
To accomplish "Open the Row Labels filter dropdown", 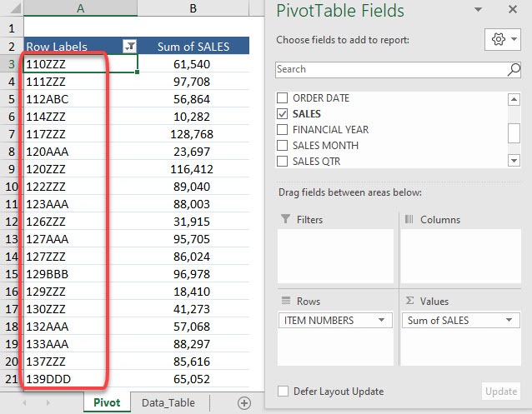I will click(129, 46).
